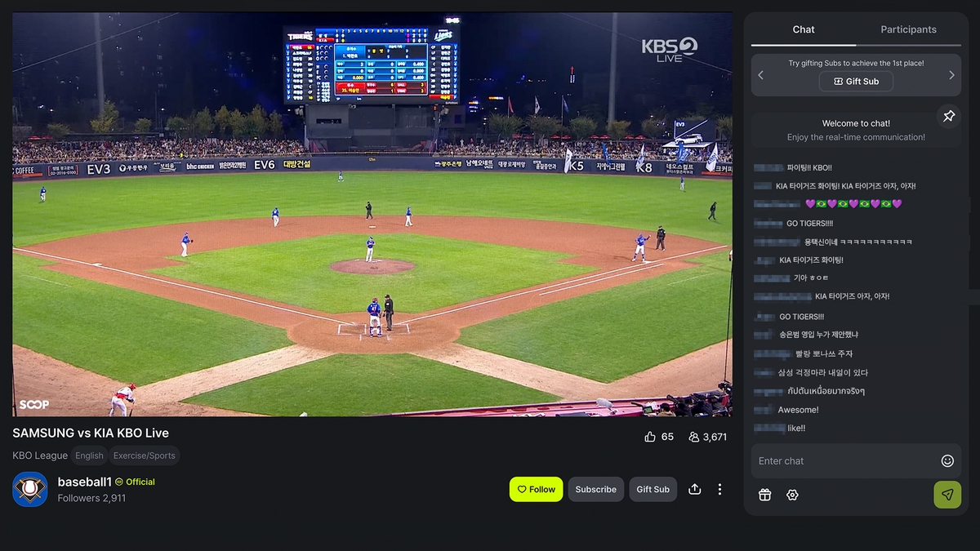Click the Gift Sub button beside Subscribe
980x551 pixels.
tap(653, 489)
